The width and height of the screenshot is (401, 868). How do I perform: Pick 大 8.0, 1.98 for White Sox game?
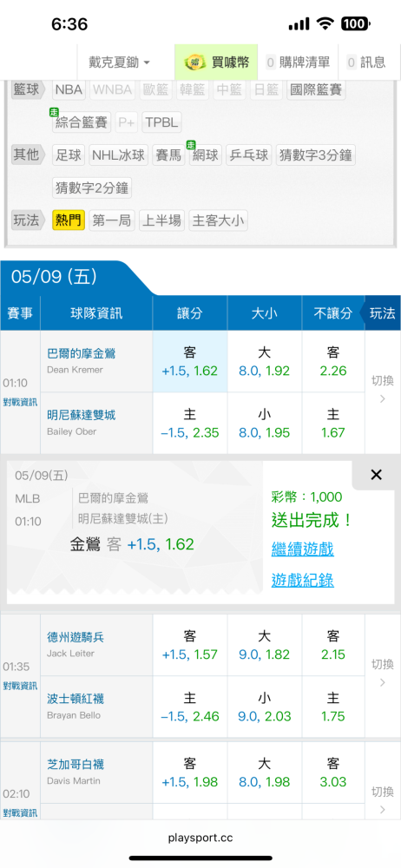click(264, 773)
